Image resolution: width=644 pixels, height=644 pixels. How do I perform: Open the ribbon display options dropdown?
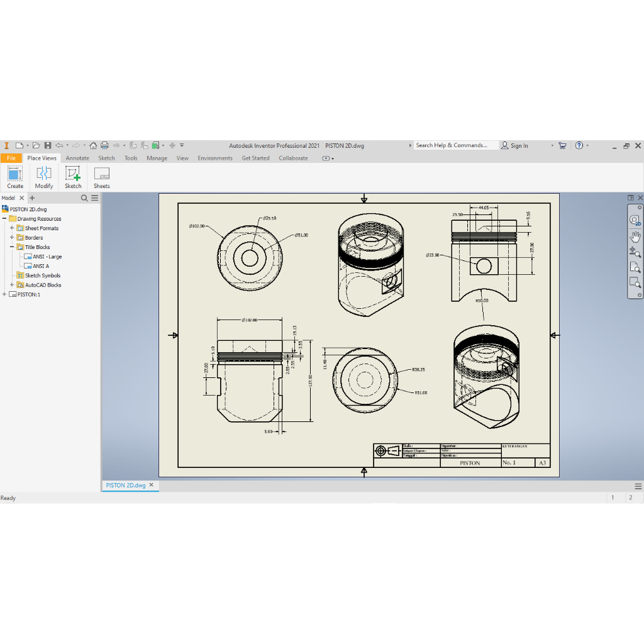coord(328,158)
